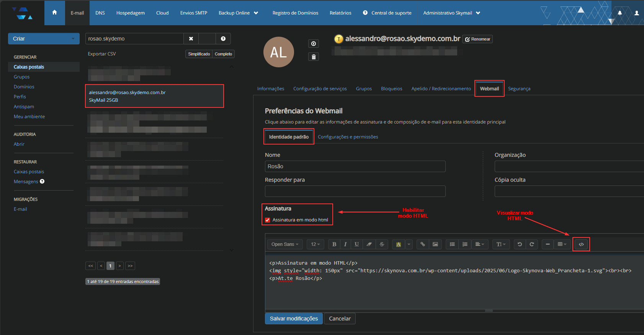This screenshot has height=335, width=644.
Task: Apply strikethrough formatting to text
Action: [x=382, y=244]
